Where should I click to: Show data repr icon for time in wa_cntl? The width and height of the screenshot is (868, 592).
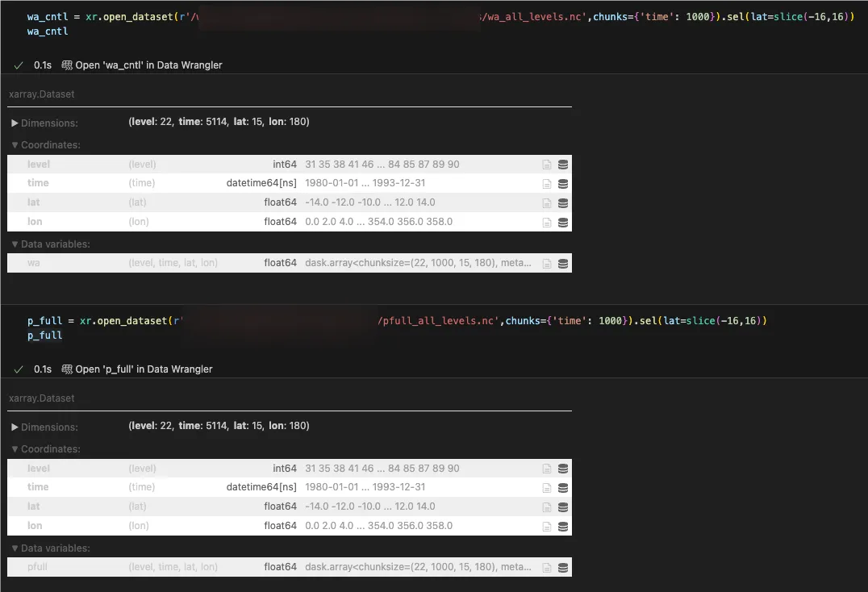[563, 184]
